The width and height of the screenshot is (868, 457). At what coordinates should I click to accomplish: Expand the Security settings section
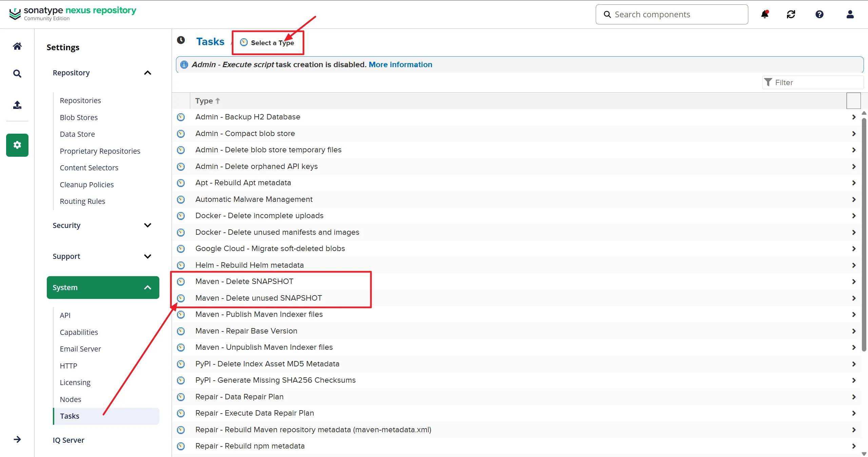pyautogui.click(x=147, y=225)
